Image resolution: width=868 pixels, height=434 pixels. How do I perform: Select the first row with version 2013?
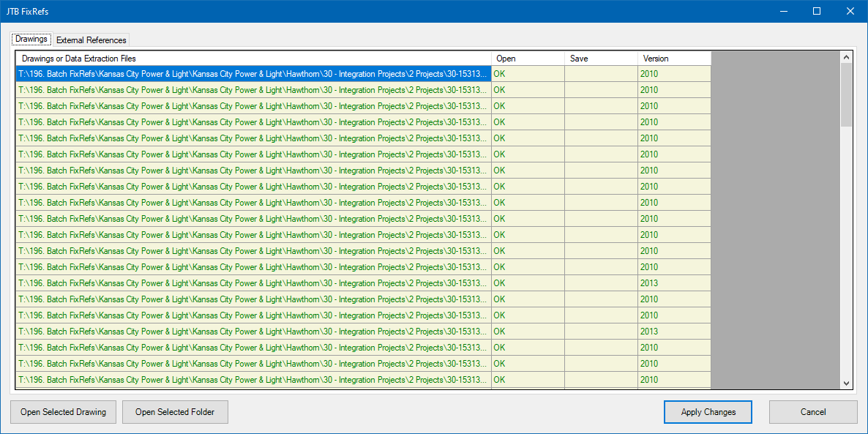click(363, 283)
